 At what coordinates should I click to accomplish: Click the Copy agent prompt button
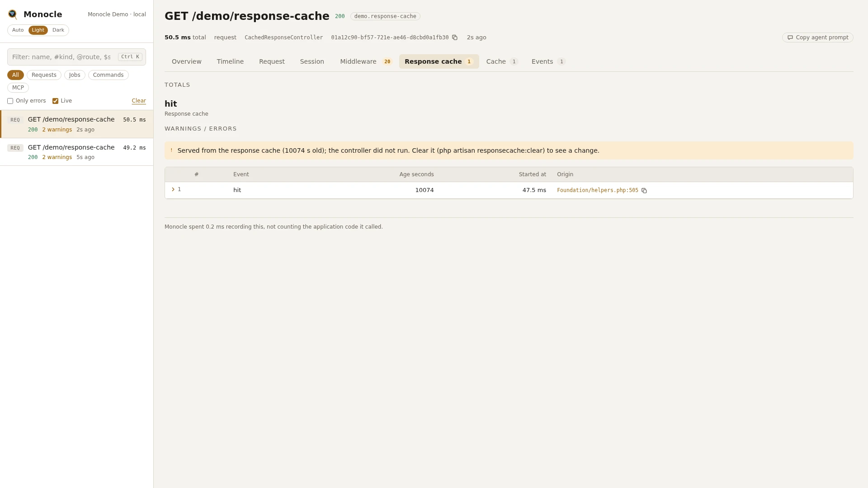point(817,38)
